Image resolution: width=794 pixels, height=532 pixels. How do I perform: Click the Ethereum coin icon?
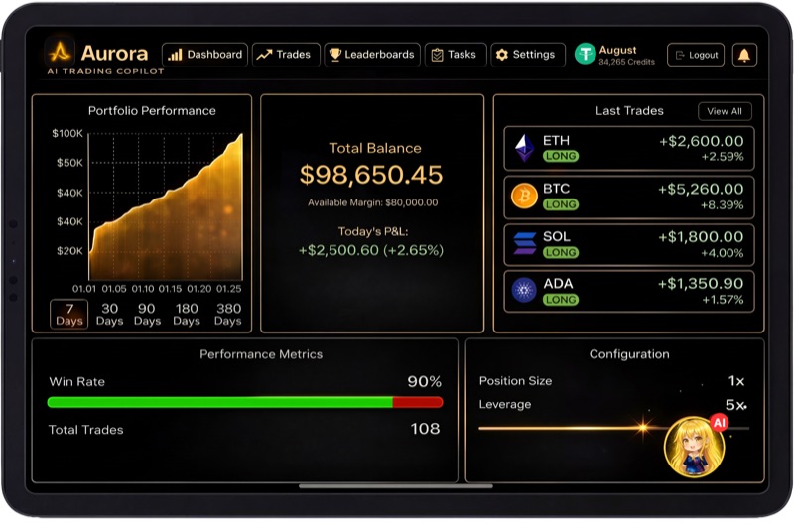pos(524,148)
